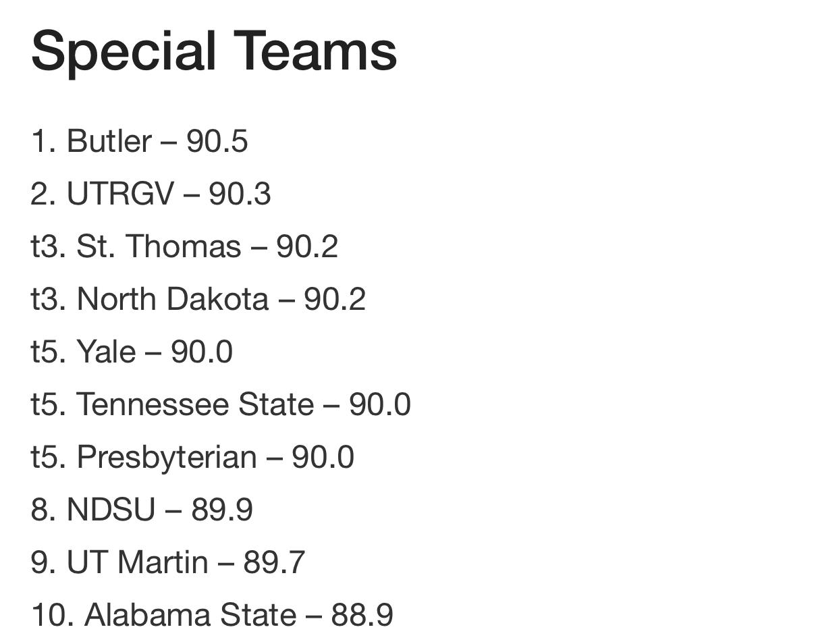Select UTRGV's 90.3 score
This screenshot has width=814, height=644.
240,194
